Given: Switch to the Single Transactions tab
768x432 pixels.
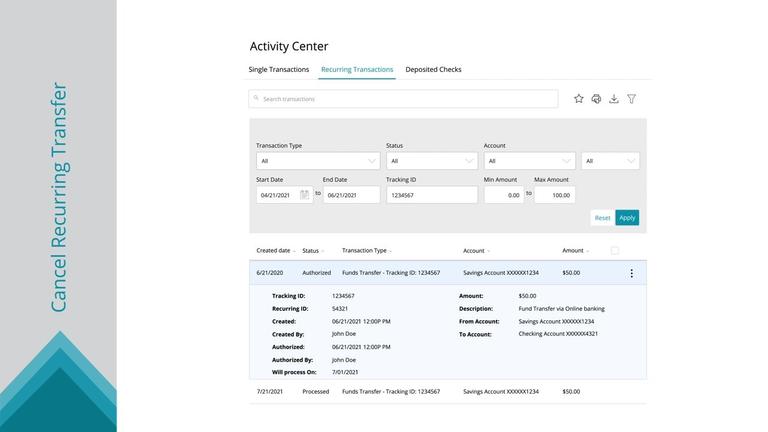Looking at the screenshot, I should 279,70.
